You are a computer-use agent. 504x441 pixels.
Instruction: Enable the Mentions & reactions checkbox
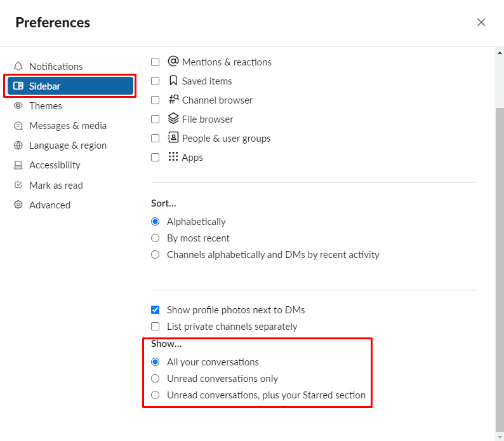pos(156,62)
